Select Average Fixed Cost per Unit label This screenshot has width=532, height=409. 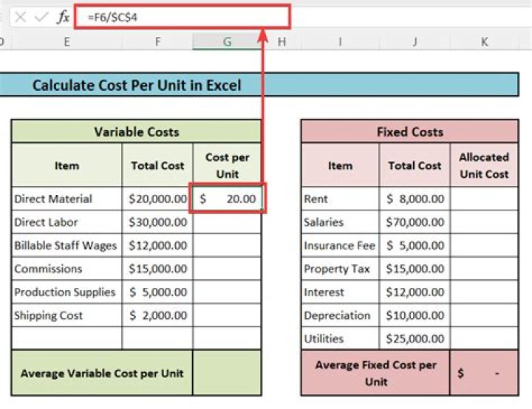[x=375, y=373]
